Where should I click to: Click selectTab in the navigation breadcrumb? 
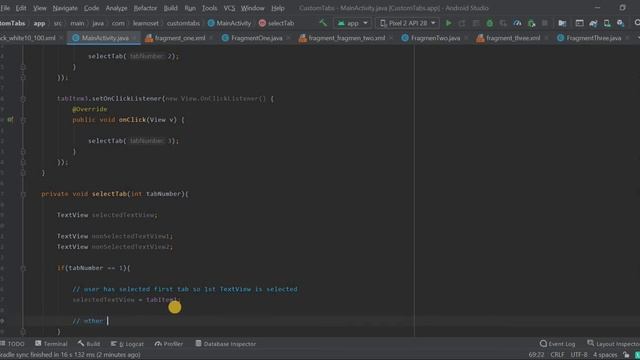[276, 23]
